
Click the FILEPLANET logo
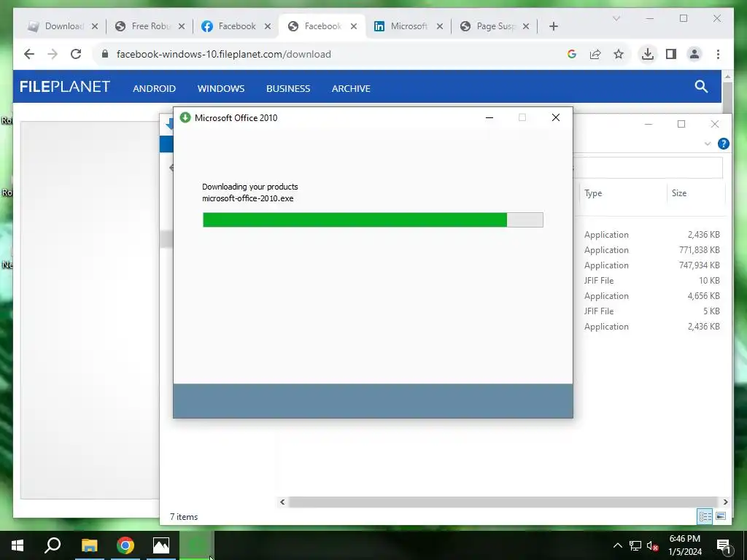65,87
